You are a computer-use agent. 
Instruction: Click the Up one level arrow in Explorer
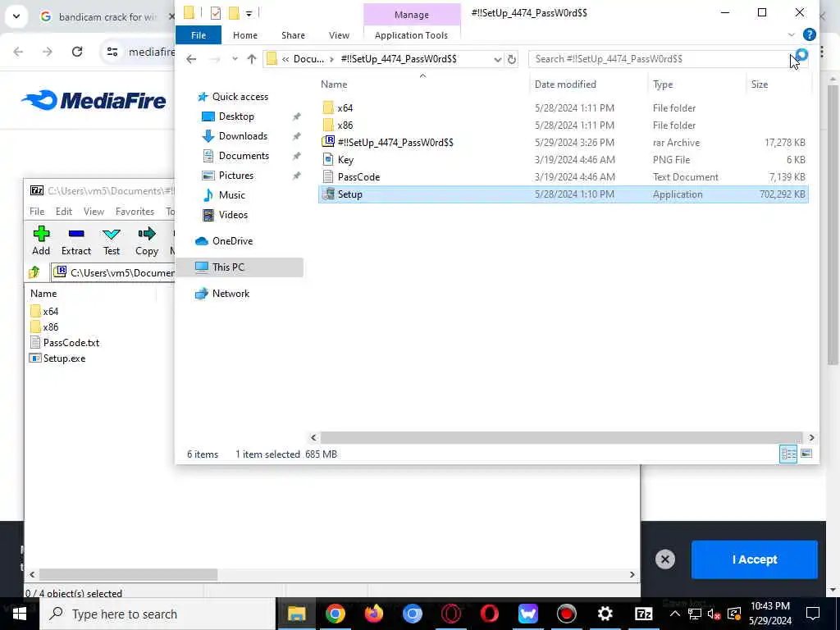[x=252, y=59]
